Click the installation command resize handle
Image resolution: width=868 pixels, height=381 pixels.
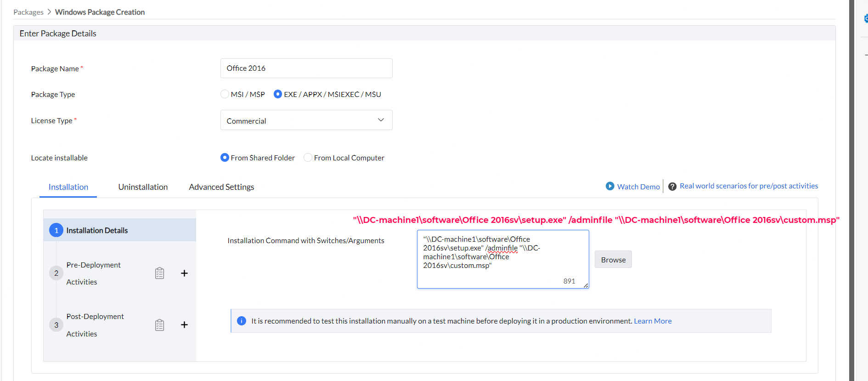pyautogui.click(x=586, y=285)
